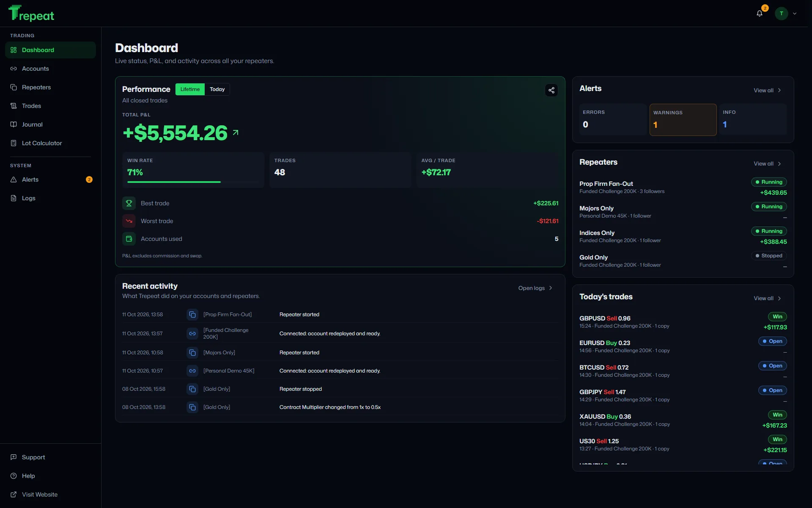Click Win badge on US30 trade
The height and width of the screenshot is (508, 812).
(x=777, y=439)
